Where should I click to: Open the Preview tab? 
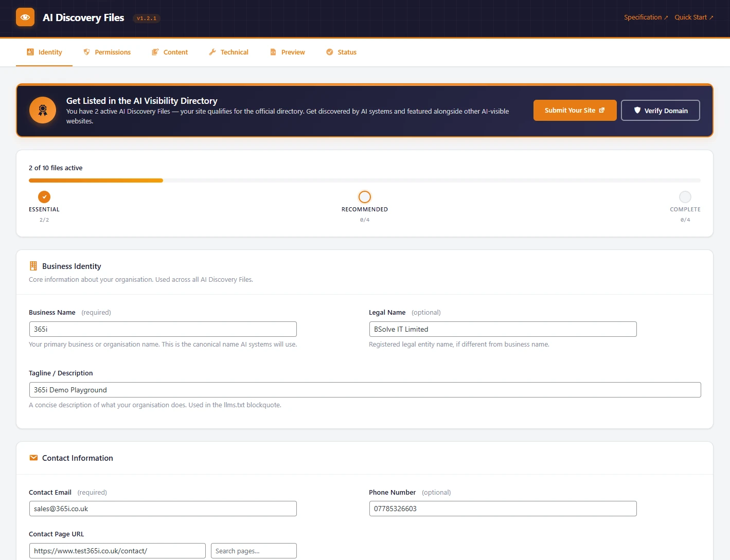pyautogui.click(x=288, y=52)
